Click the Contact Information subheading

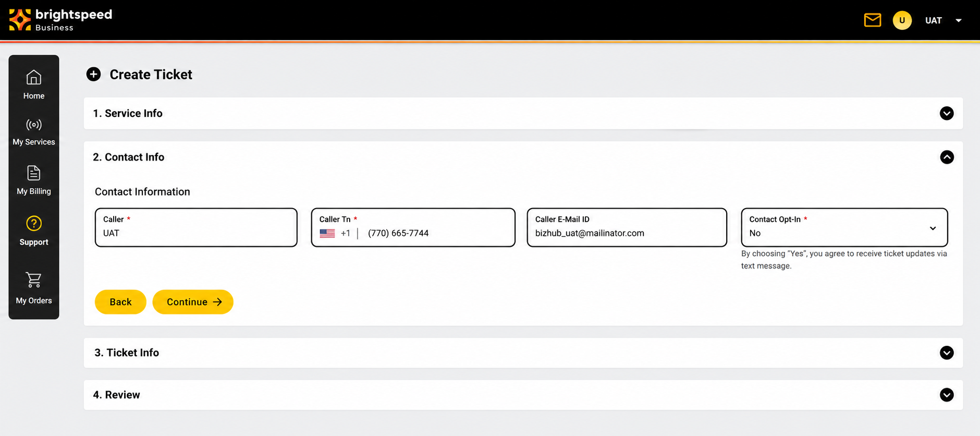coord(142,192)
